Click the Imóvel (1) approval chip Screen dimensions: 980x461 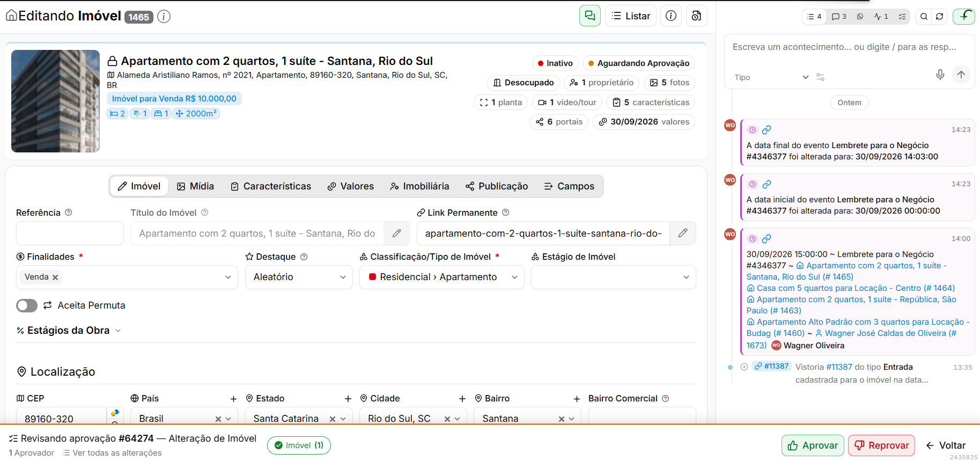pos(299,445)
